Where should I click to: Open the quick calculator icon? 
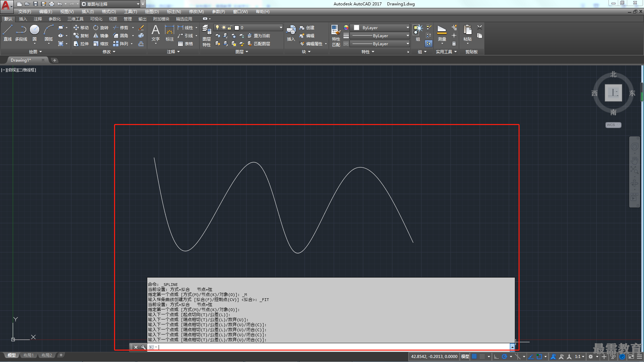[x=454, y=44]
